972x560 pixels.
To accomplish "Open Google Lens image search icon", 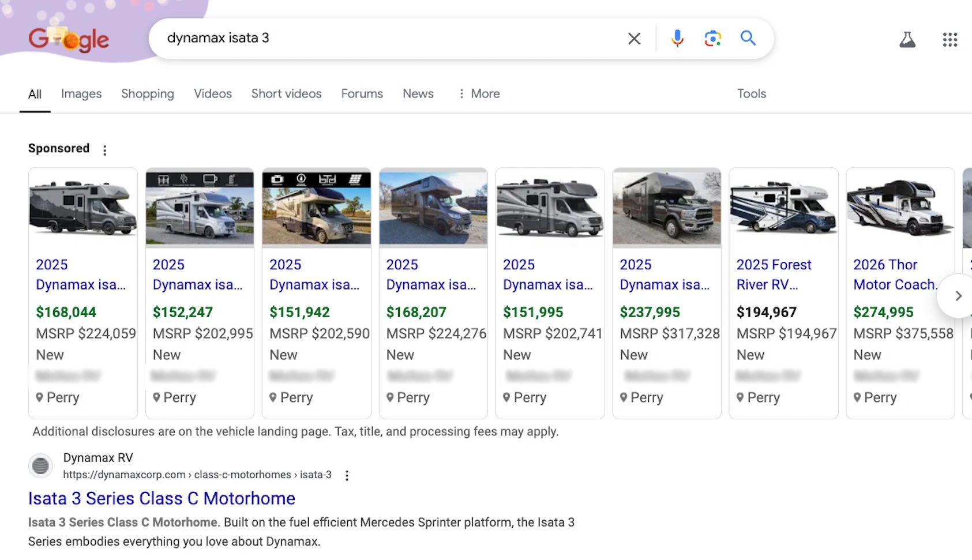I will [x=713, y=39].
